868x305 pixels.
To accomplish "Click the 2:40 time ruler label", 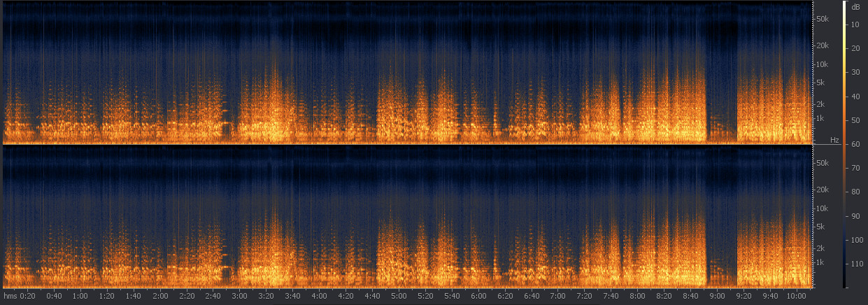I will pos(213,297).
